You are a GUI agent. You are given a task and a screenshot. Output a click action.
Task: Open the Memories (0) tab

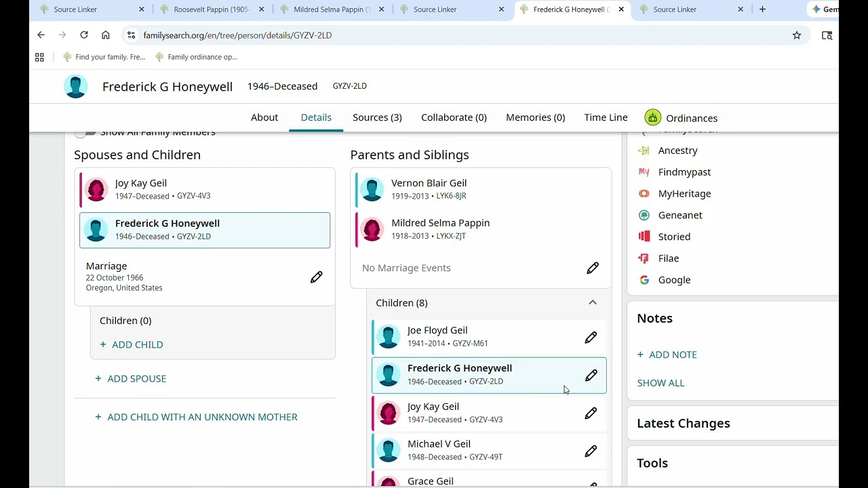[535, 117]
